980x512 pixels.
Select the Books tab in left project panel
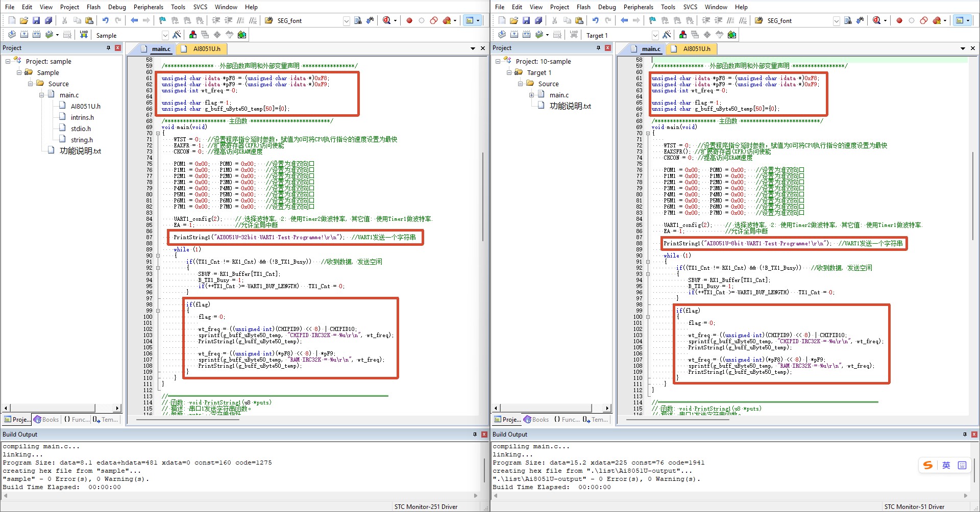[46, 419]
